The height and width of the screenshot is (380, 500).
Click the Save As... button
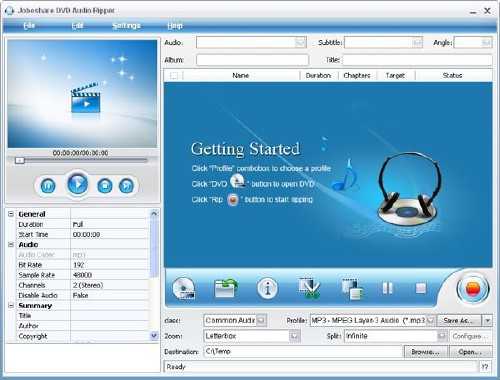[458, 320]
